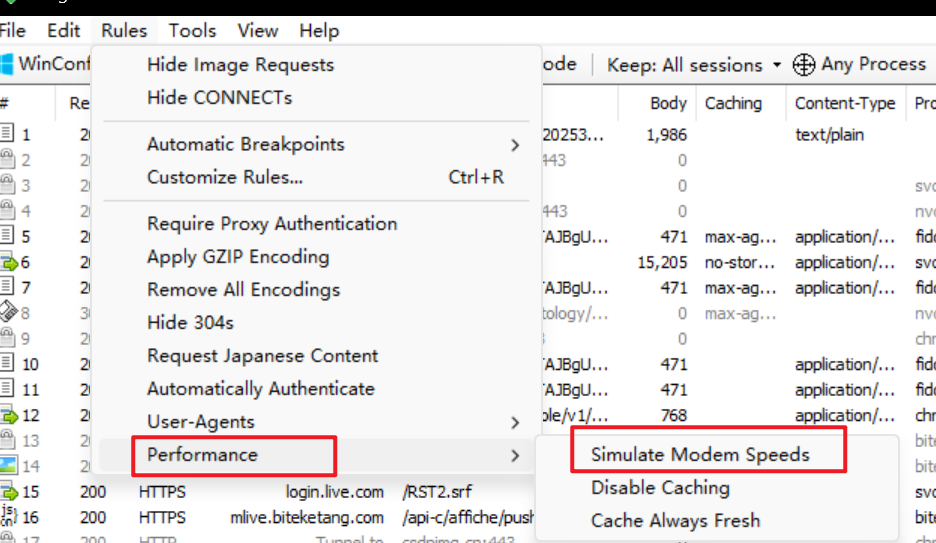The height and width of the screenshot is (543, 936).
Task: Select session 4 lock icon
Action: pos(7,210)
